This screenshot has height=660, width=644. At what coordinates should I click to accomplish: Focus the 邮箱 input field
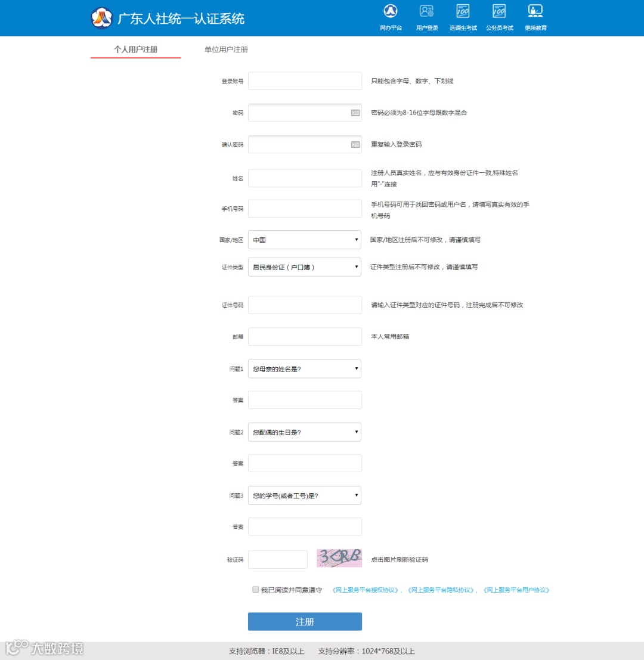305,336
